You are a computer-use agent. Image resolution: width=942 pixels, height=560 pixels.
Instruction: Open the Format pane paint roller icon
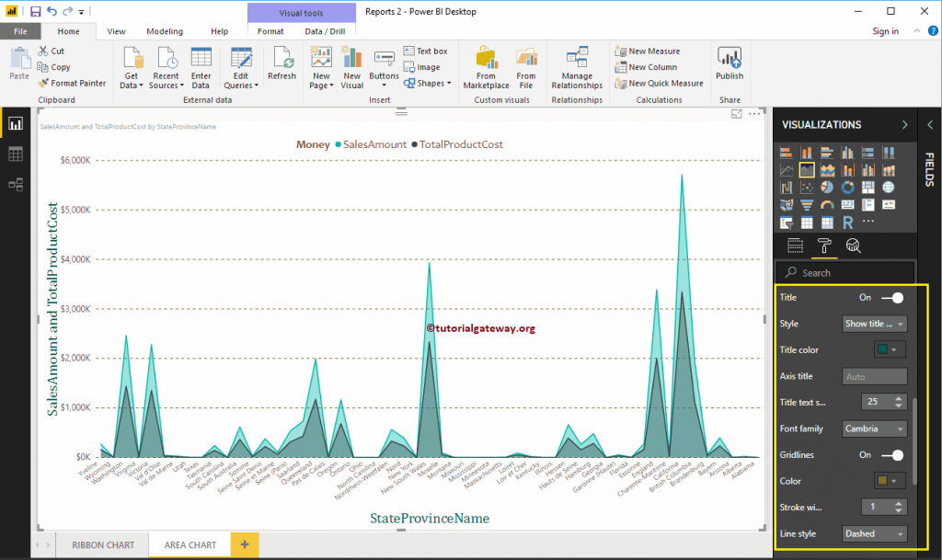824,246
